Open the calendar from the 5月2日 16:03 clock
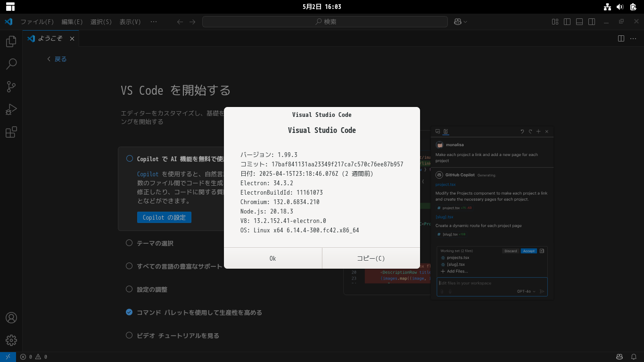 [x=322, y=7]
